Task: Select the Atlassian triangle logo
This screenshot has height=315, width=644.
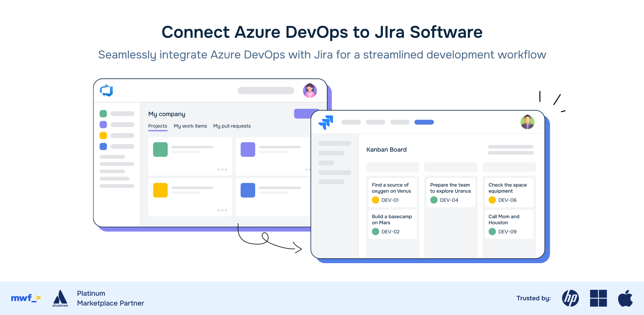Action: pyautogui.click(x=60, y=298)
